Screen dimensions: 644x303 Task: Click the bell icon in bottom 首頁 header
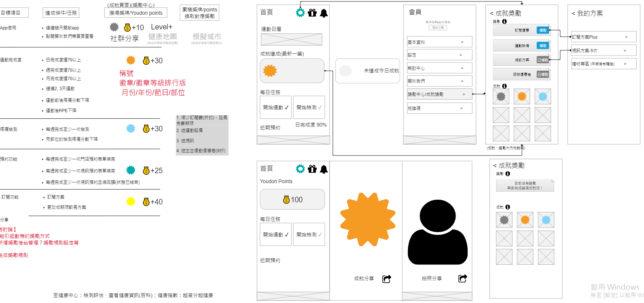324,169
